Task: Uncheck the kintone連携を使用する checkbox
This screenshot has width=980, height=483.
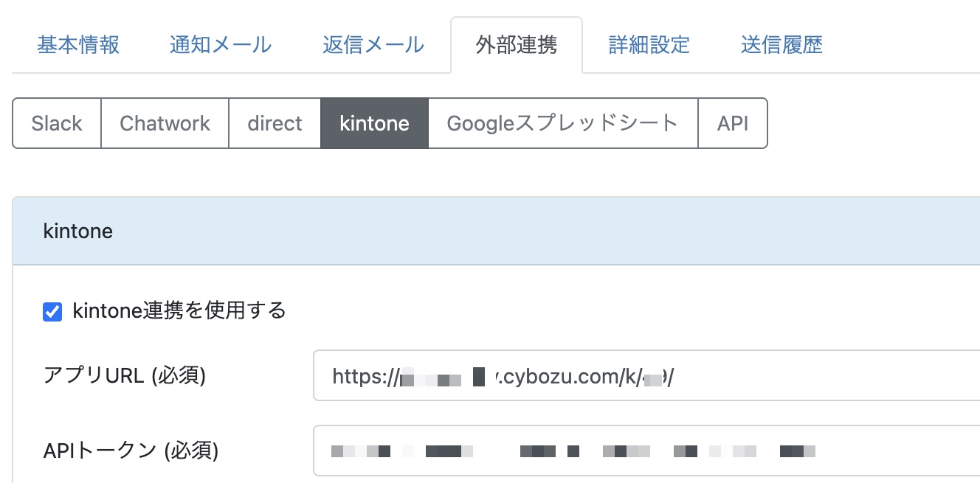Action: (x=52, y=312)
